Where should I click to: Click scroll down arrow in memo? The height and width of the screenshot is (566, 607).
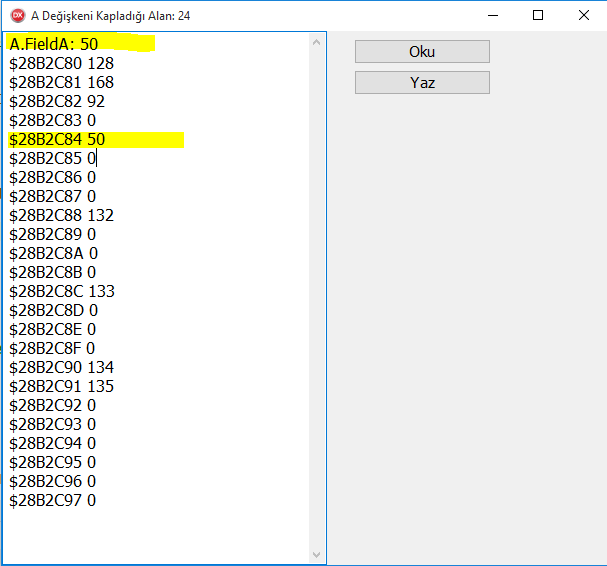coord(318,555)
